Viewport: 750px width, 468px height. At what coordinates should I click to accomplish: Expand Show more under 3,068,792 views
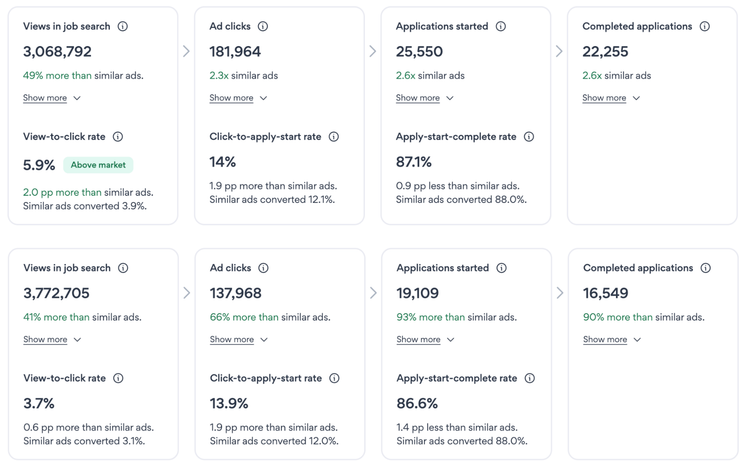coord(52,98)
